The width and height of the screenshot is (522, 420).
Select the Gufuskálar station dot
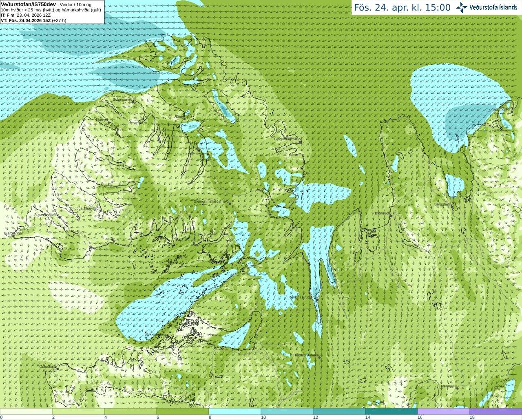pos(58,369)
